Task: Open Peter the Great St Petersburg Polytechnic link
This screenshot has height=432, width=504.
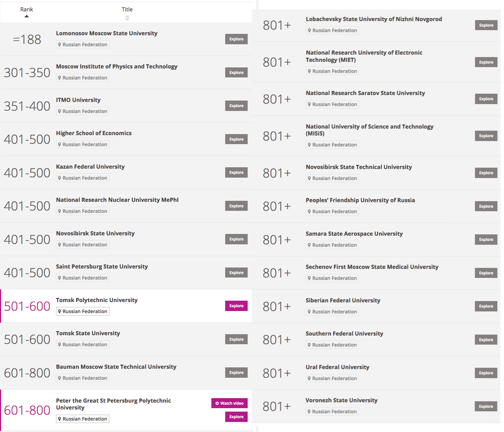Action: pos(113,404)
